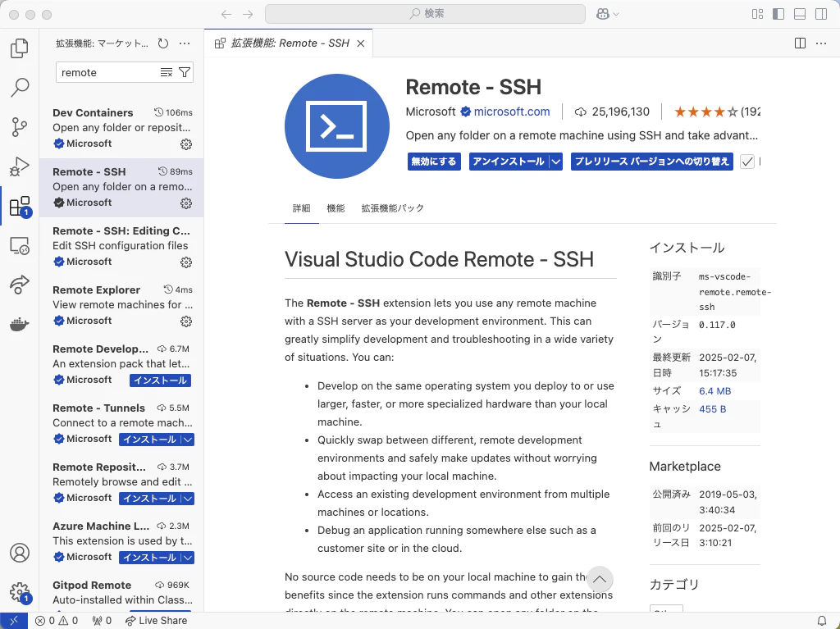
Task: Open the Docker view in activity bar
Action: (x=20, y=324)
